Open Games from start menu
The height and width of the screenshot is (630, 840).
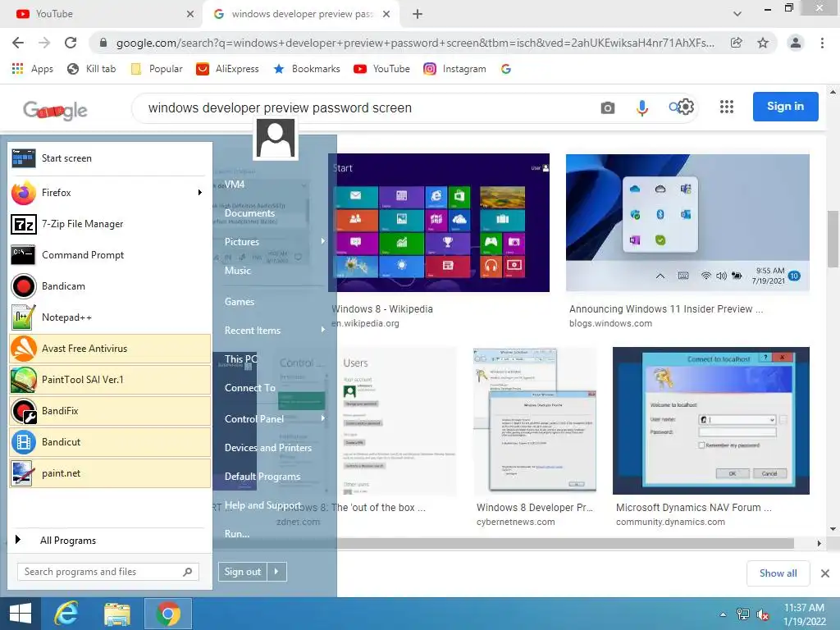(x=240, y=302)
